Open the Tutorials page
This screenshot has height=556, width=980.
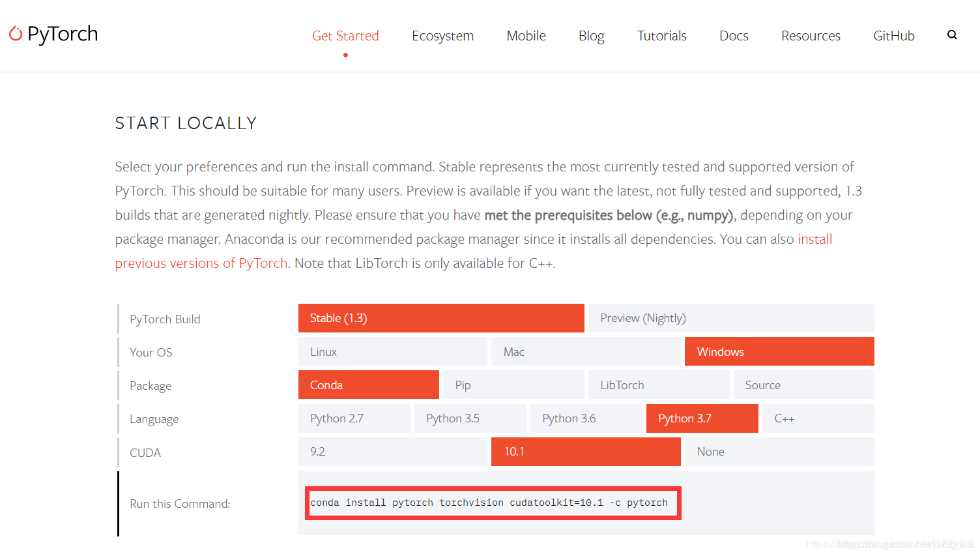click(x=661, y=36)
